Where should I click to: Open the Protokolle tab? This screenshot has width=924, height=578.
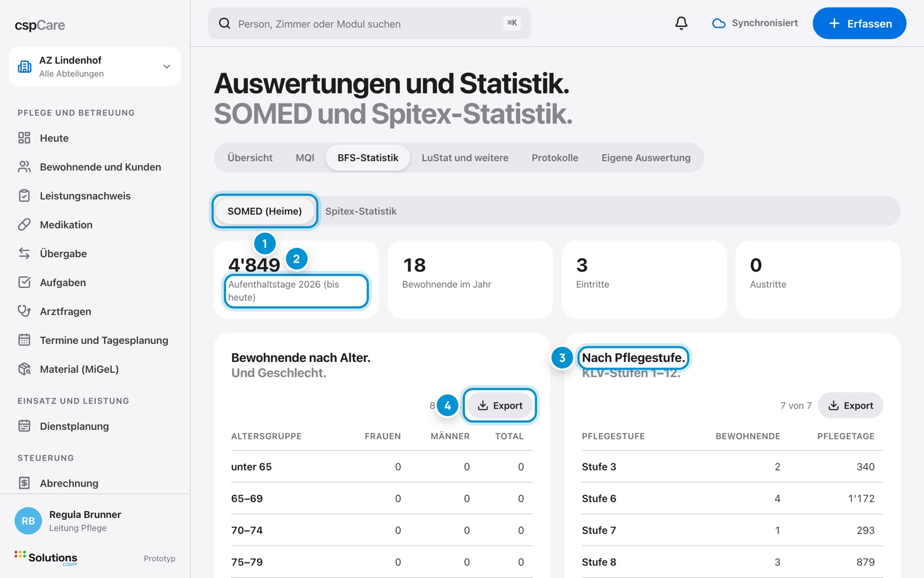(555, 158)
